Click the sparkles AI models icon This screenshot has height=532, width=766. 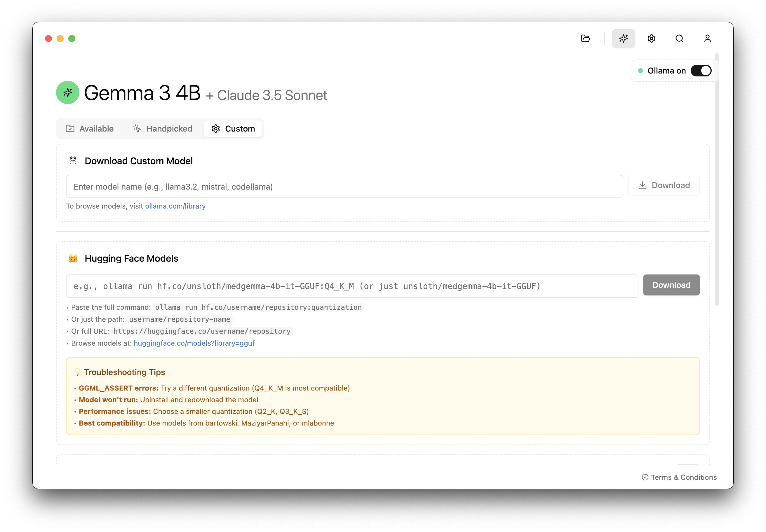623,39
